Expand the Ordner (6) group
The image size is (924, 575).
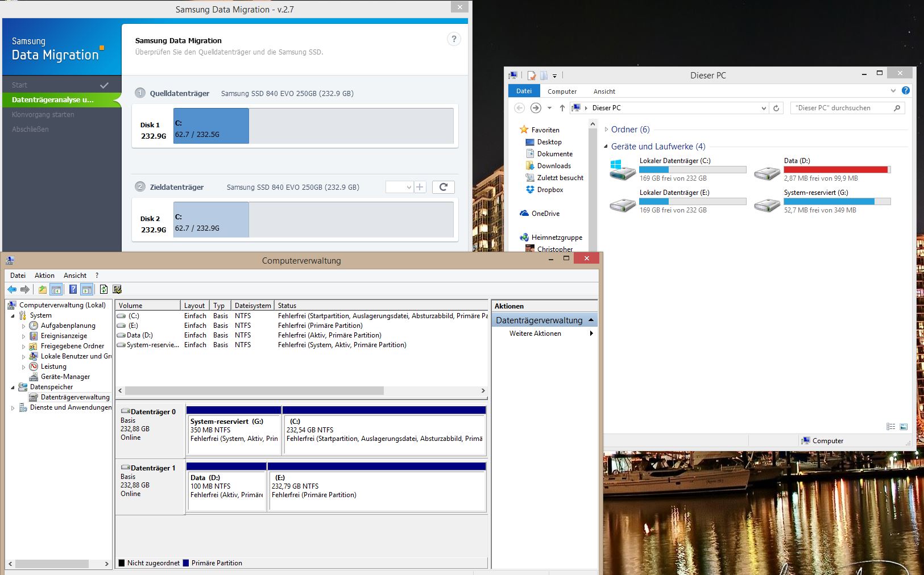tap(606, 130)
